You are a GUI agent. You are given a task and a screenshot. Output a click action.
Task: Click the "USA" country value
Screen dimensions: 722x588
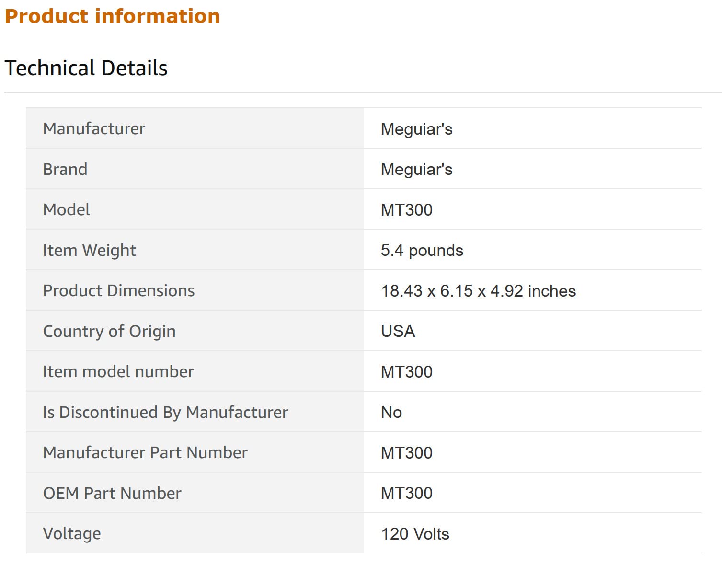(x=398, y=331)
